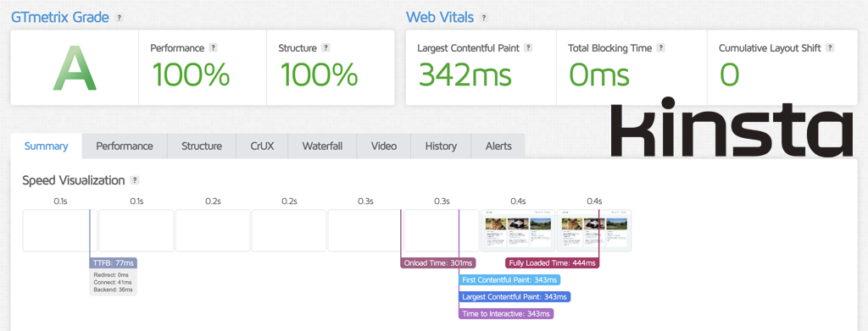The height and width of the screenshot is (331, 868).
Task: Switch to the Performance tab
Action: coord(125,146)
